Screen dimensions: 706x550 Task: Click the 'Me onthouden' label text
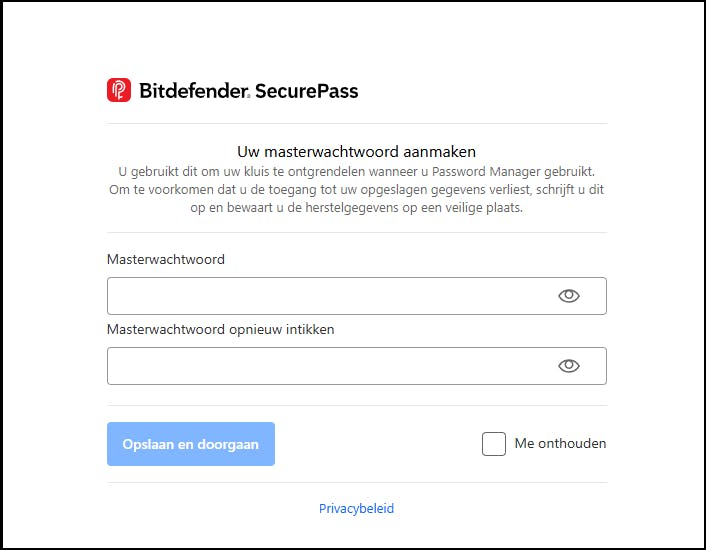[560, 444]
